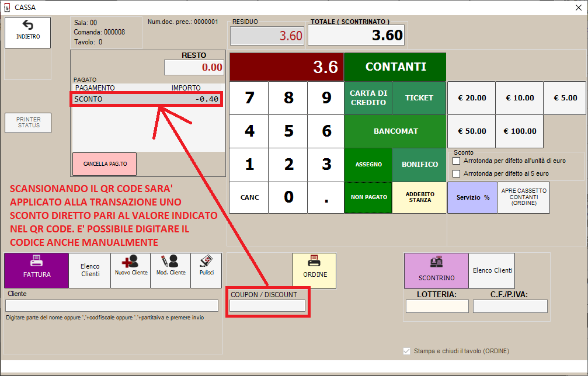Toggle Stampa e chiudi il tavolo checkbox
The height and width of the screenshot is (376, 588).
tap(407, 351)
